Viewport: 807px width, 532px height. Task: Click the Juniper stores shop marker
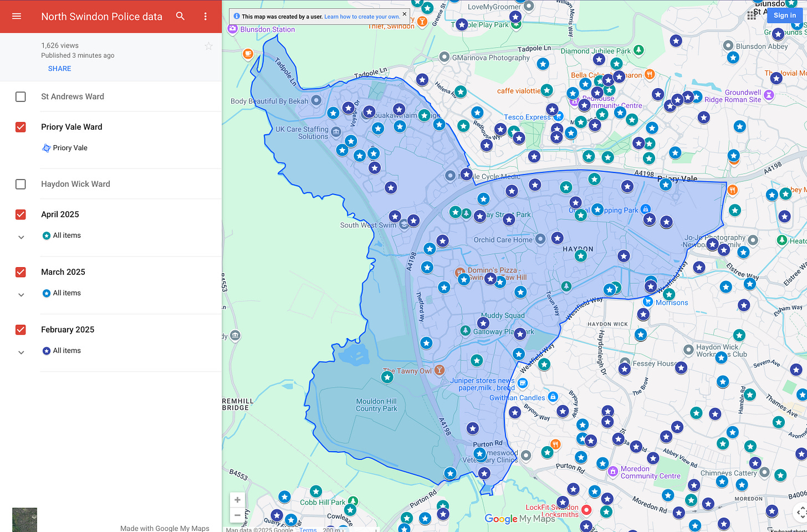(x=522, y=383)
